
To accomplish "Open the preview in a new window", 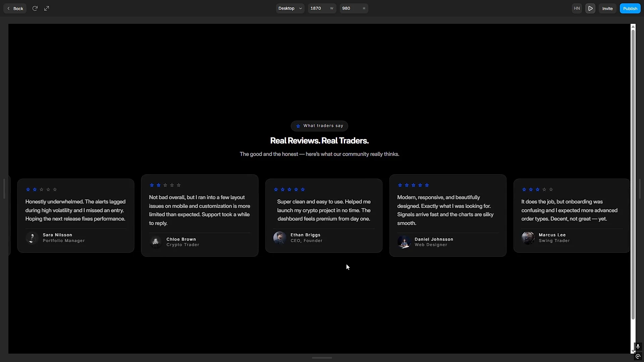I will coord(47,8).
